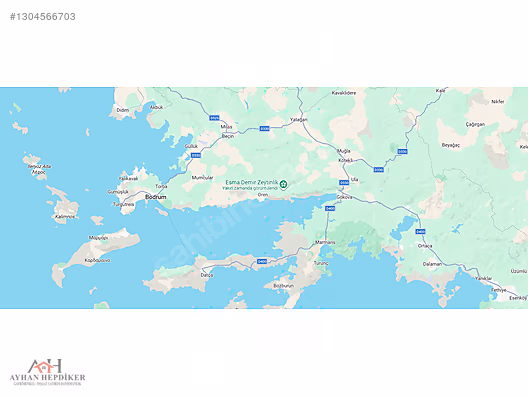Click the 'Yakın zamanda görüntülendi' caption

click(x=250, y=188)
